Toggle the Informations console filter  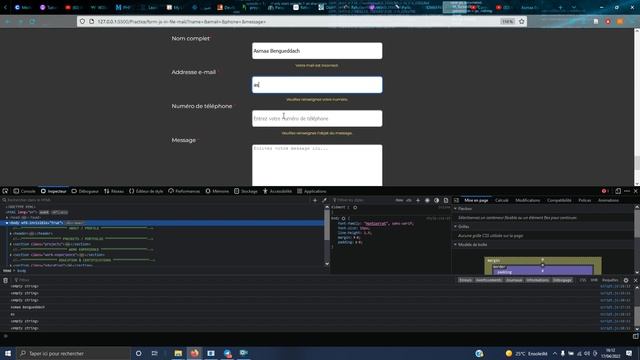tap(537, 280)
